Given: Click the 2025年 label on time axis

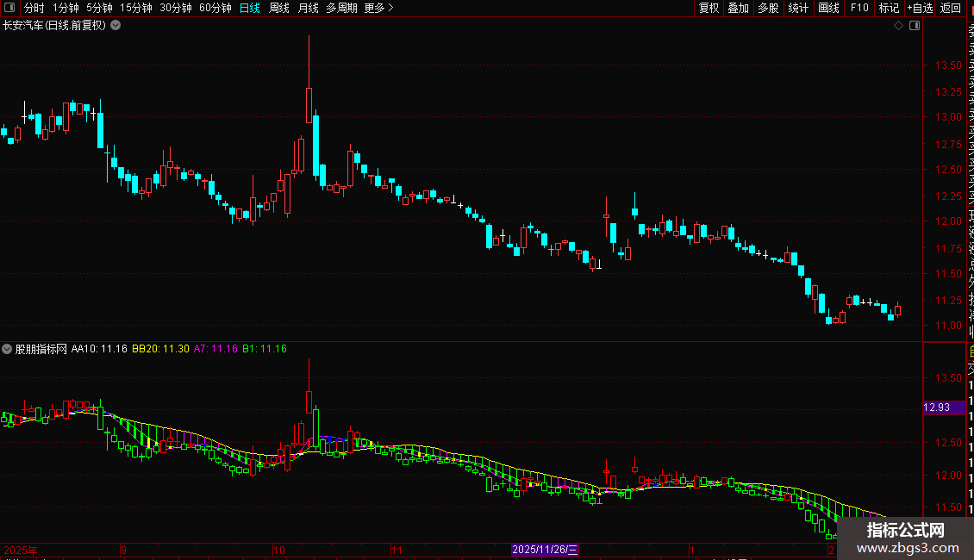Looking at the screenshot, I should (x=21, y=550).
